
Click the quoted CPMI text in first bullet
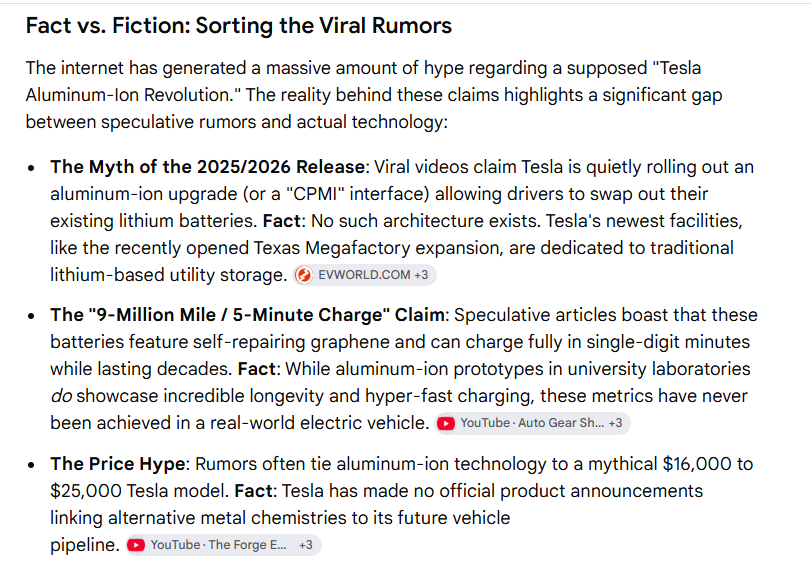(x=315, y=194)
